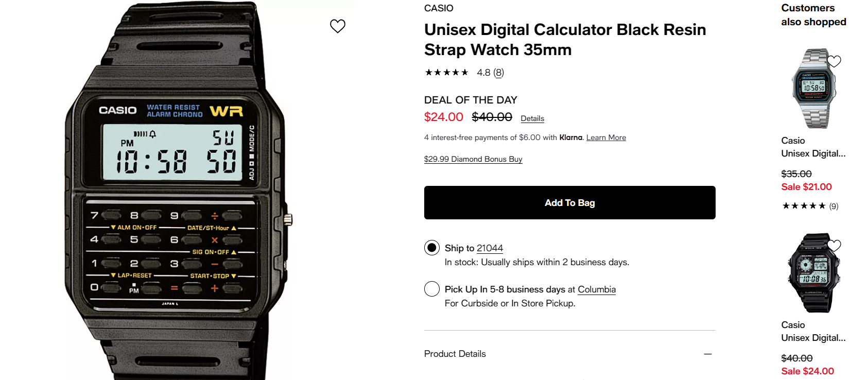Select the Ship to 21044 radio option
The height and width of the screenshot is (380, 868).
(x=432, y=248)
